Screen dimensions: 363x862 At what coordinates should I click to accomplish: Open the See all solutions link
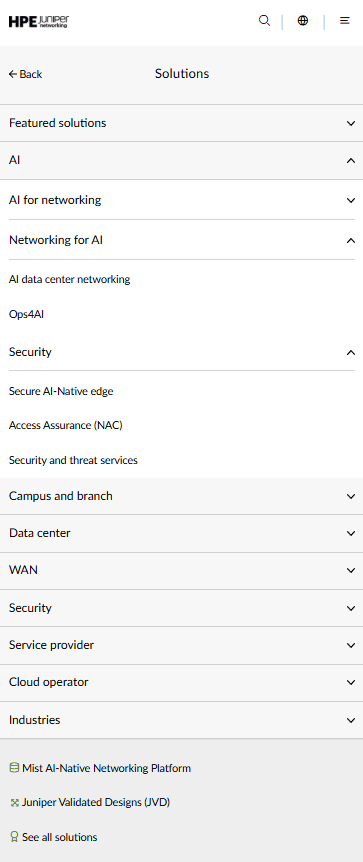point(59,837)
